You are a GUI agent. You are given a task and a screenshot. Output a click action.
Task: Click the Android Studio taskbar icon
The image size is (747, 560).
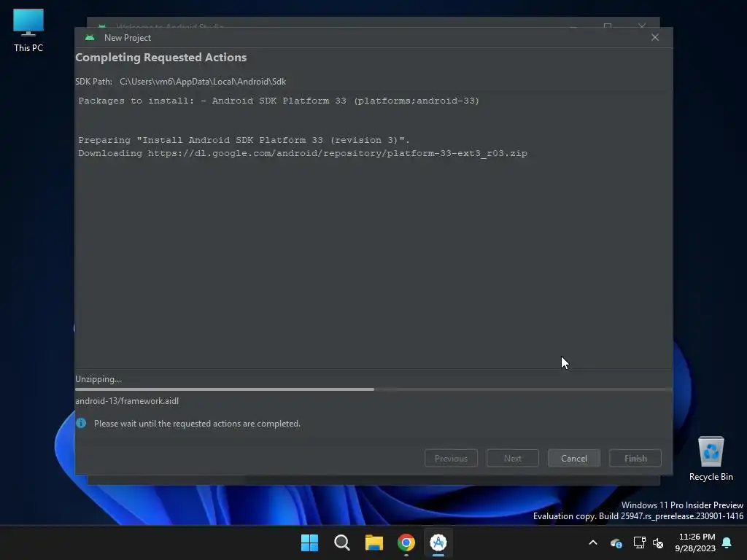pos(438,542)
